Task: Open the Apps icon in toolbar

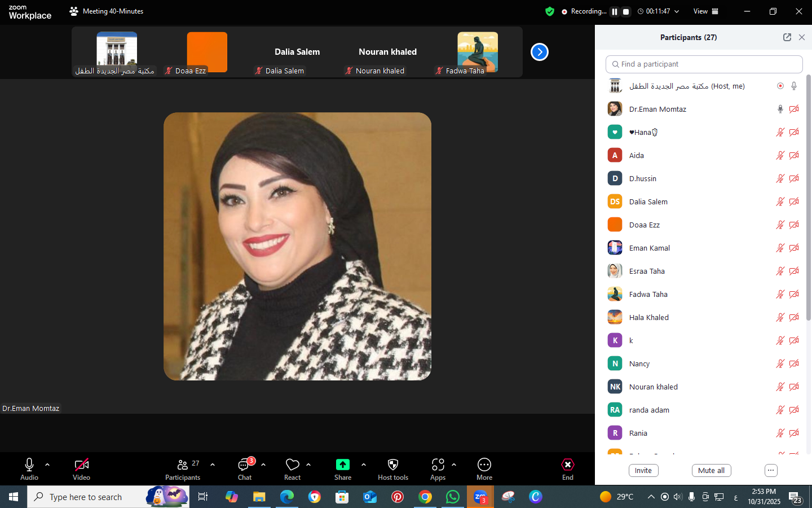Action: (x=438, y=465)
